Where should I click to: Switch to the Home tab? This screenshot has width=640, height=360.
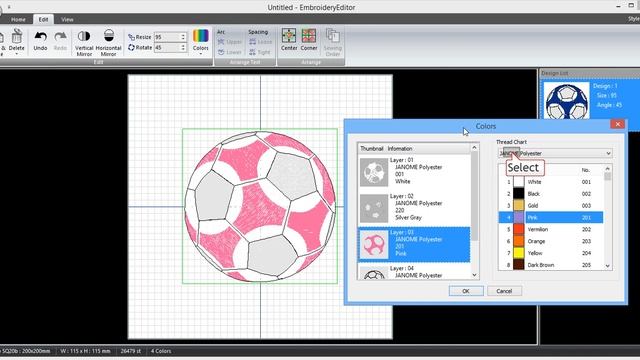point(18,19)
